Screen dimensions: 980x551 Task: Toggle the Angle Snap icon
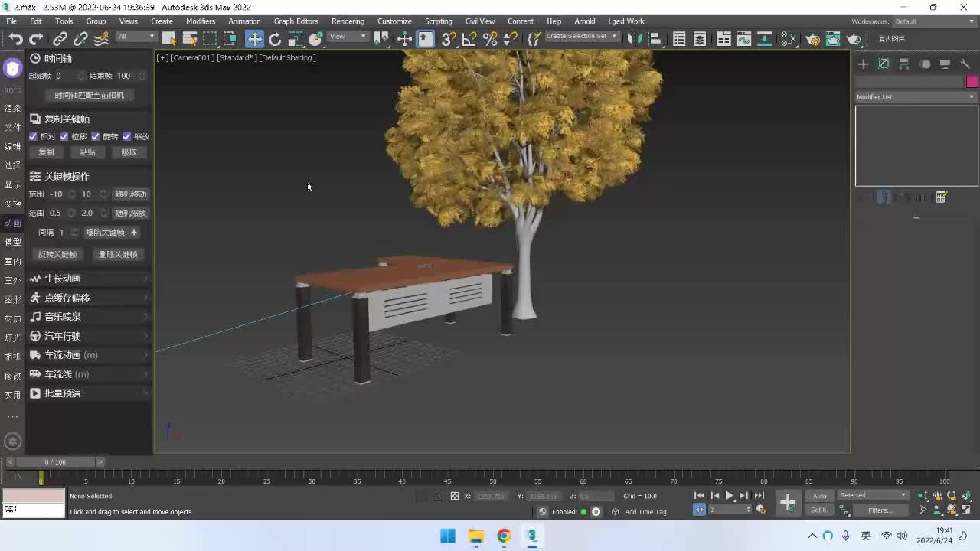[x=469, y=39]
